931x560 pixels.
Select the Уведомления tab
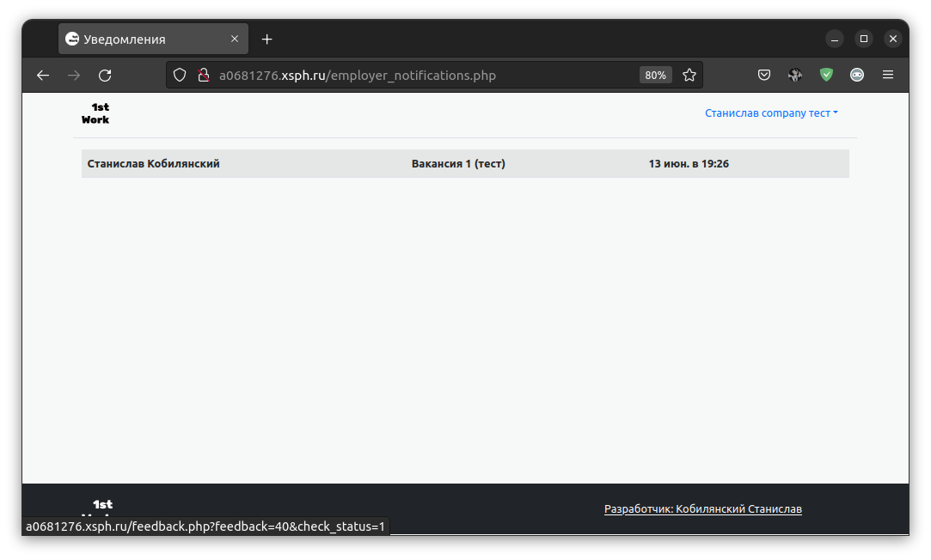[153, 40]
